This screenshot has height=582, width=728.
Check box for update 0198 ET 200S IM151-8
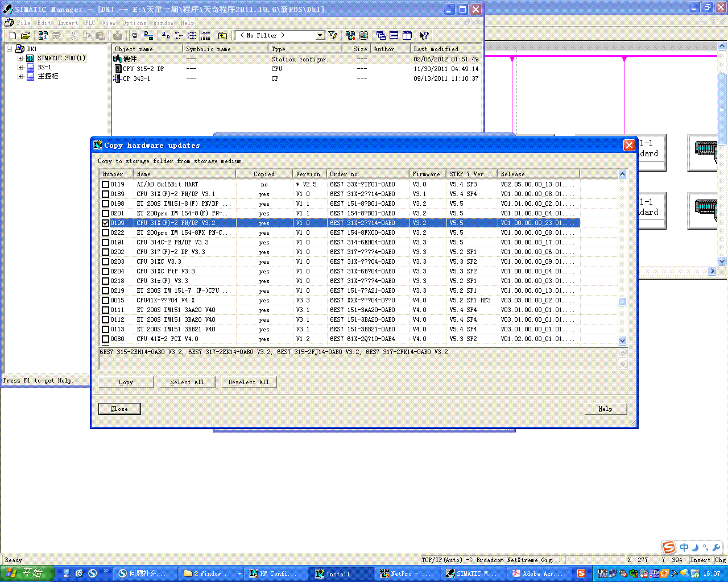105,203
